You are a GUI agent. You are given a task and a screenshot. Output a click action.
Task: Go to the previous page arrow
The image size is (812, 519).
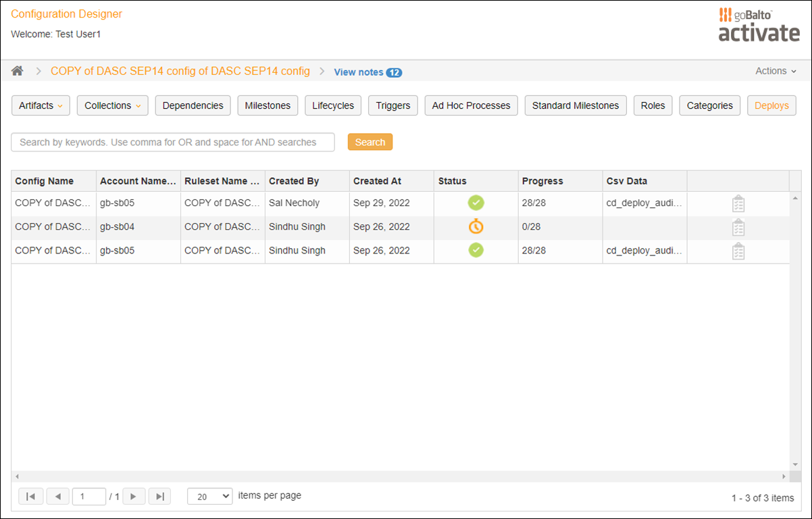[57, 495]
